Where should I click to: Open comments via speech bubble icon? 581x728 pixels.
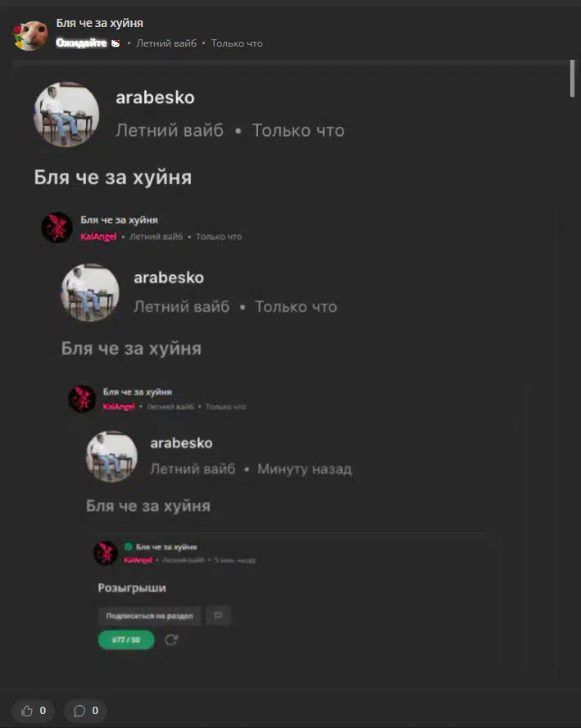coord(79,710)
